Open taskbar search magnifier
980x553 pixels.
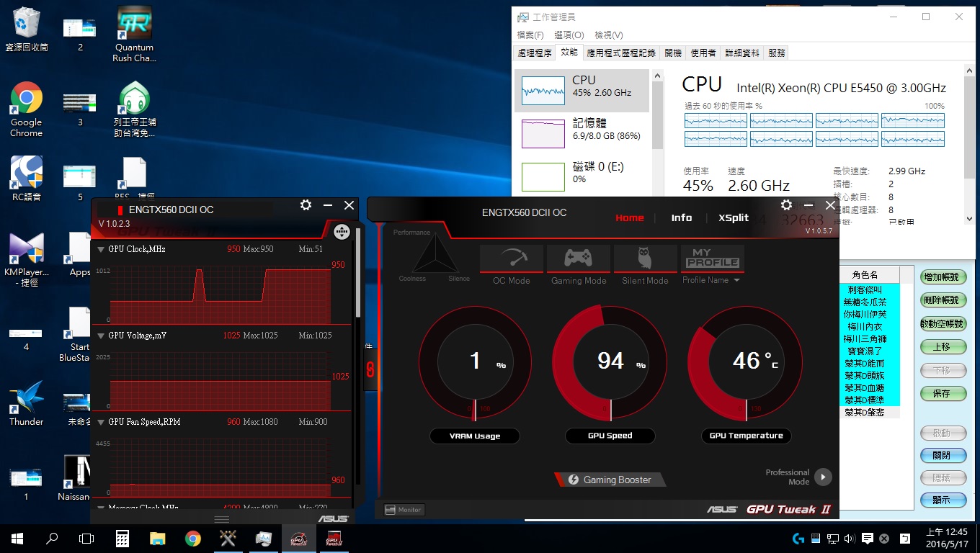[52, 539]
